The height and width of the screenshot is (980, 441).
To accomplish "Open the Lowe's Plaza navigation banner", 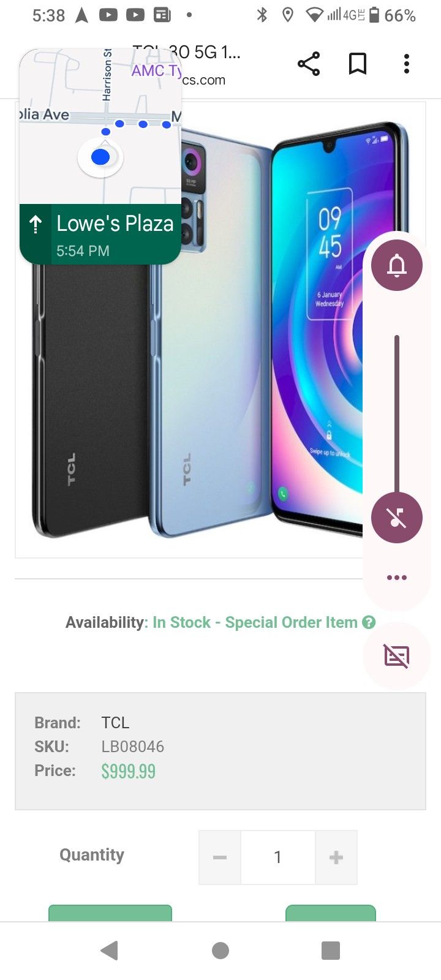I will click(100, 235).
